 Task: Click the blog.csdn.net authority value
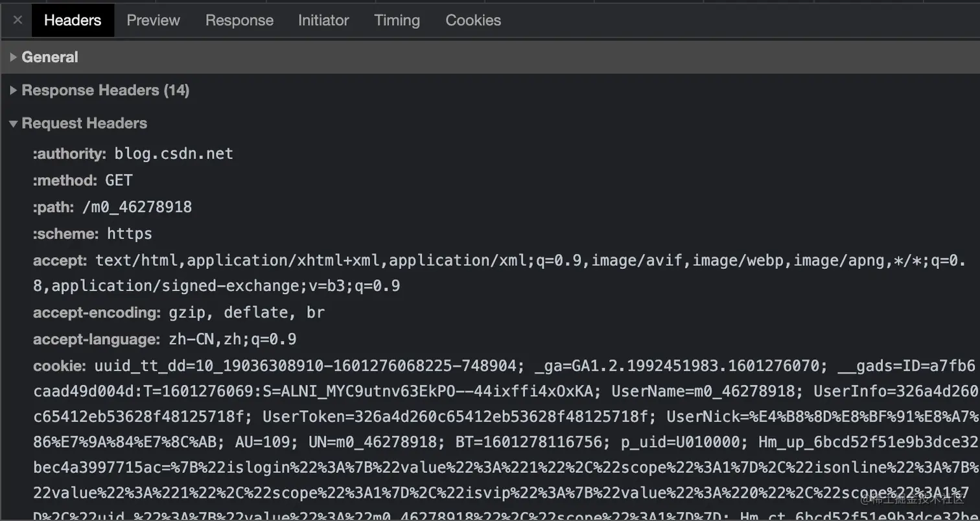pyautogui.click(x=174, y=154)
